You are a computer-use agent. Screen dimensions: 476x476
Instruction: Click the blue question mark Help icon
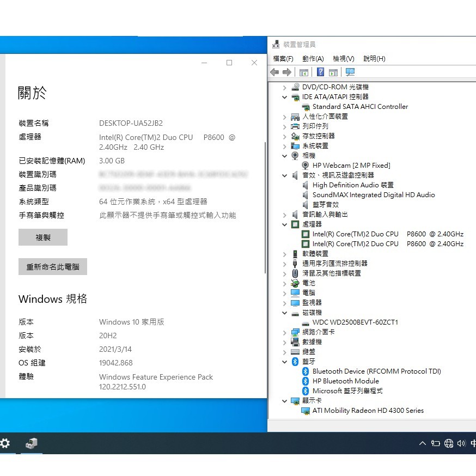[321, 72]
